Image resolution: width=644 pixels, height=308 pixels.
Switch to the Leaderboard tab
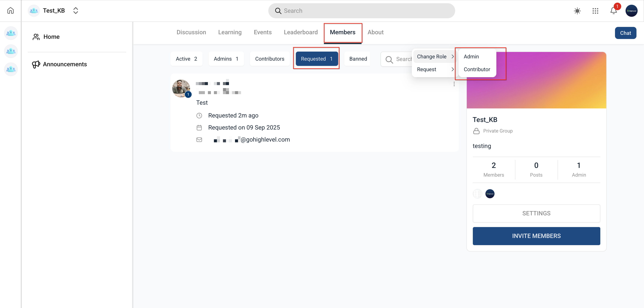pyautogui.click(x=301, y=32)
